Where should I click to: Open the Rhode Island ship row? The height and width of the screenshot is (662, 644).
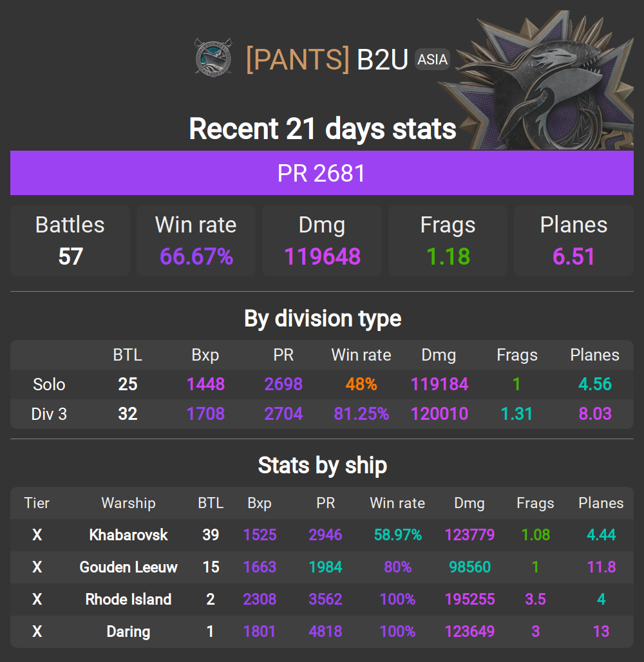[x=128, y=599]
